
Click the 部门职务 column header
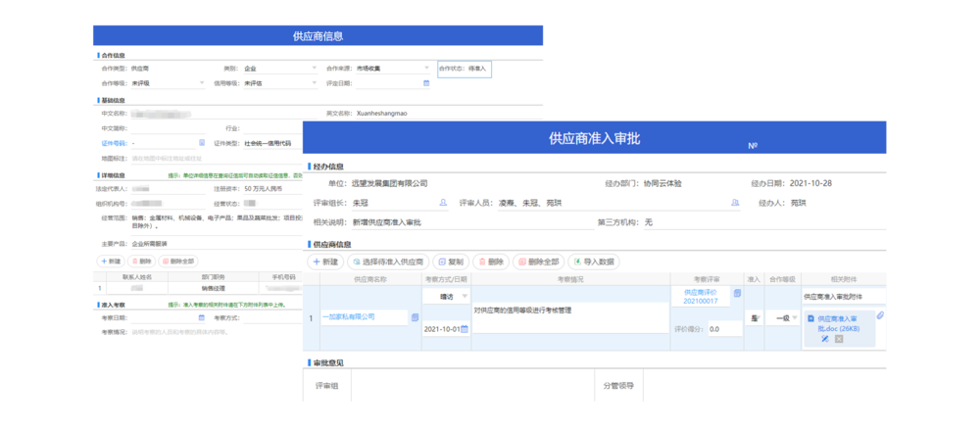tap(213, 276)
